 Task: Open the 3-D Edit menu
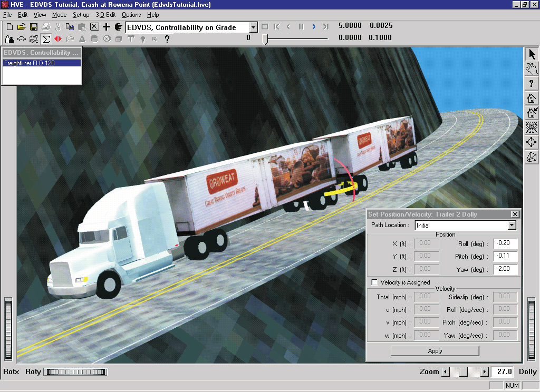(105, 15)
